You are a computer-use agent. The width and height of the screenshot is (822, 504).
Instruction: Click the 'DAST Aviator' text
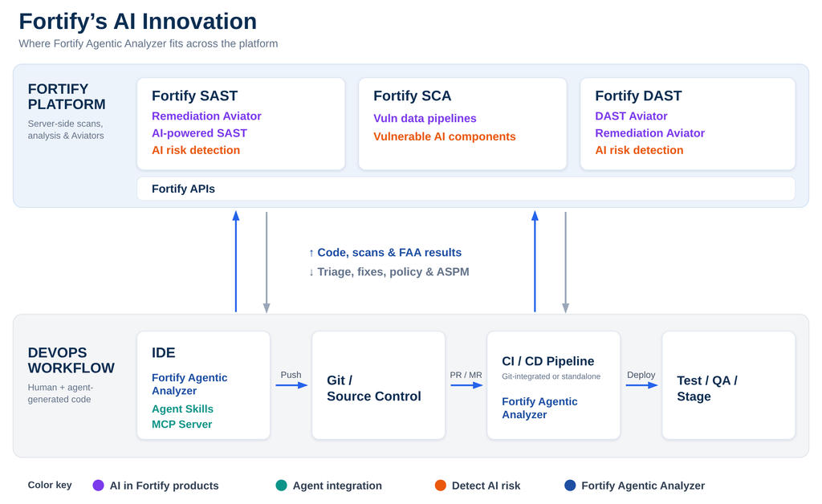631,116
